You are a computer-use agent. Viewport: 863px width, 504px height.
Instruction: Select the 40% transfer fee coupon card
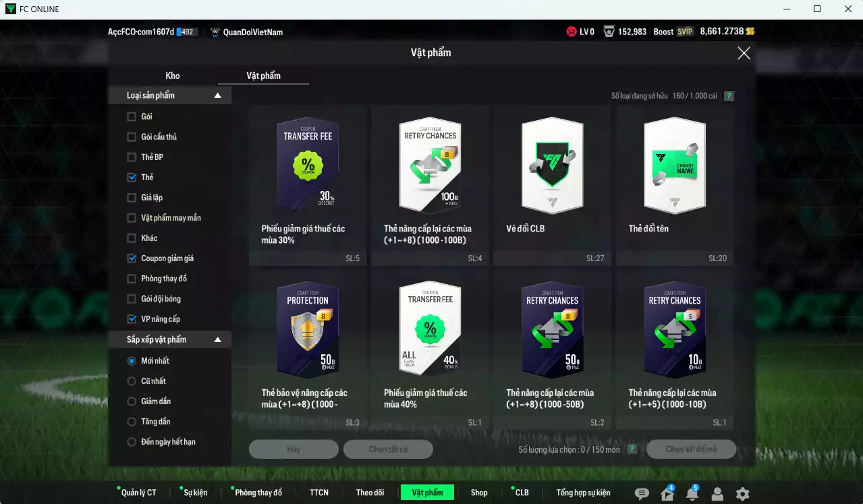[x=430, y=349]
